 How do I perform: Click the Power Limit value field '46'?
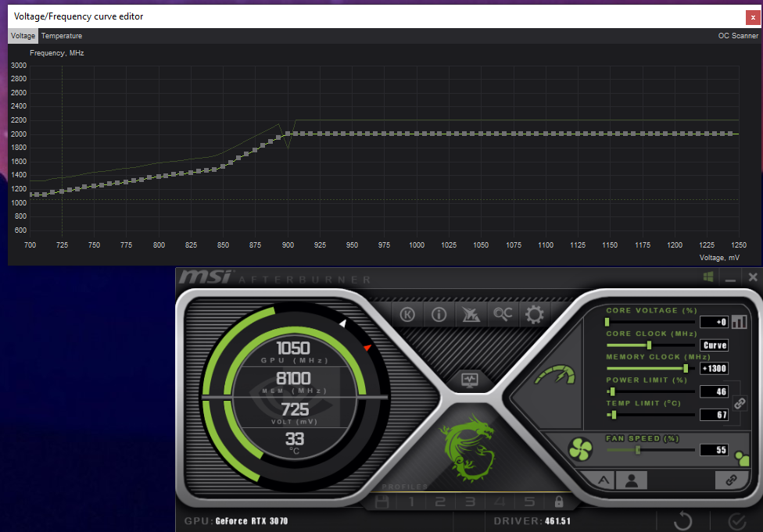coord(714,391)
